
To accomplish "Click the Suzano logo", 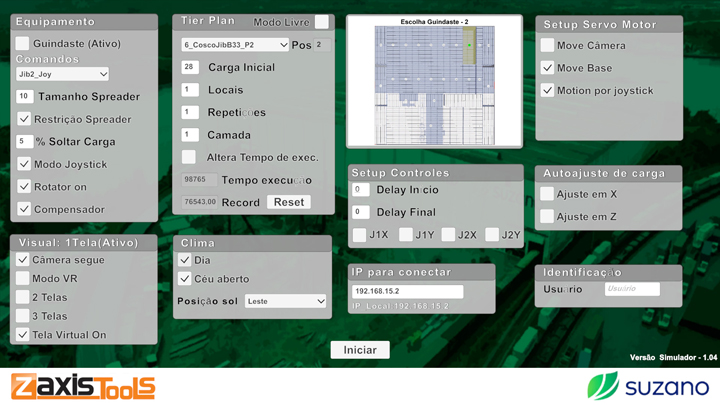I will 649,385.
